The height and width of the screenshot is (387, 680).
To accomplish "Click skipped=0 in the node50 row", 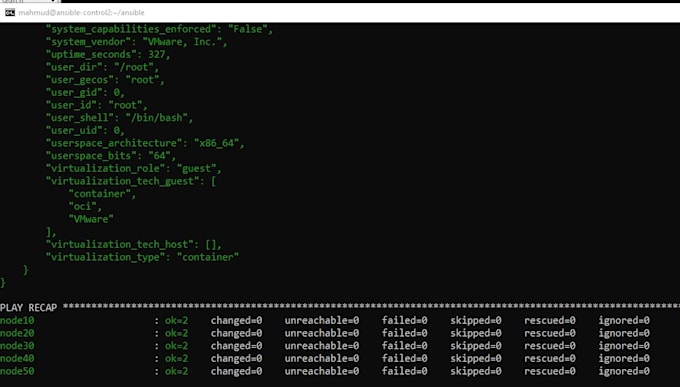I will coord(476,371).
